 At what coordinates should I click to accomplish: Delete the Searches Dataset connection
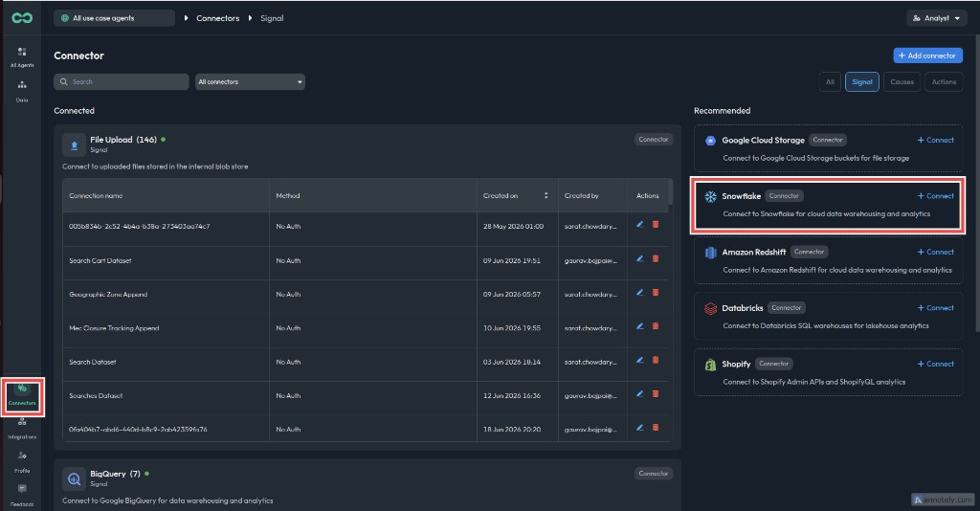pyautogui.click(x=656, y=393)
